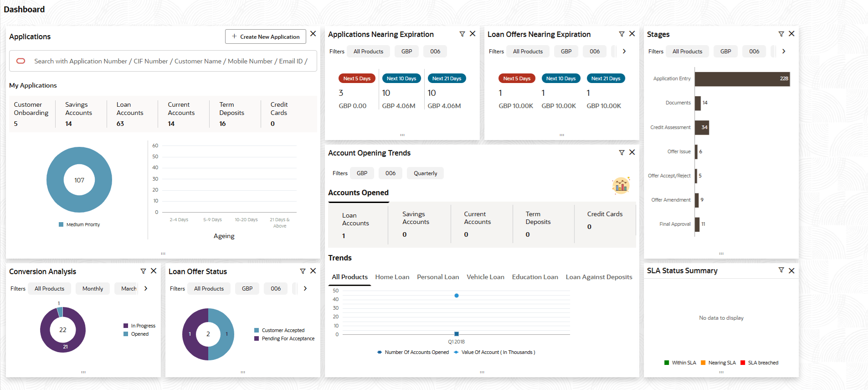Expand Conversion Analysis filters chevron

coord(146,289)
